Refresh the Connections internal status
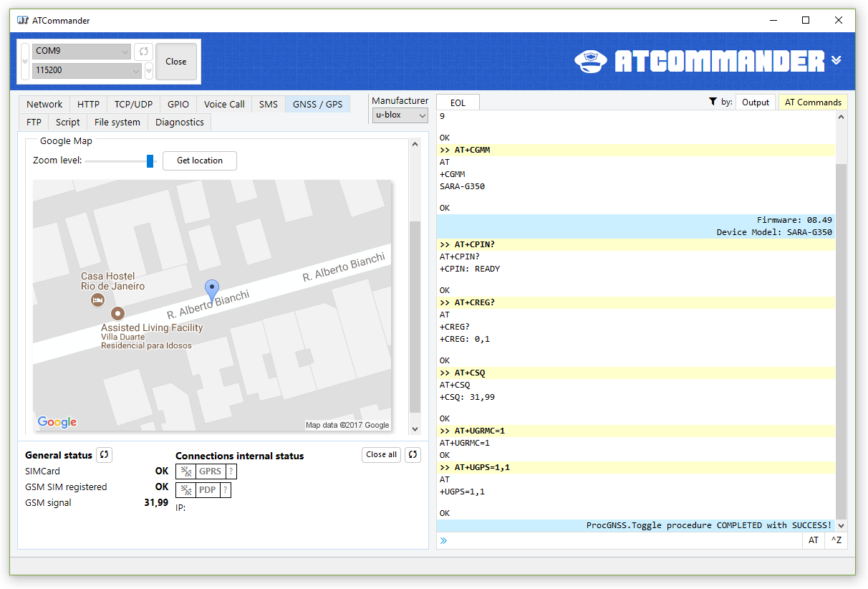 (413, 454)
